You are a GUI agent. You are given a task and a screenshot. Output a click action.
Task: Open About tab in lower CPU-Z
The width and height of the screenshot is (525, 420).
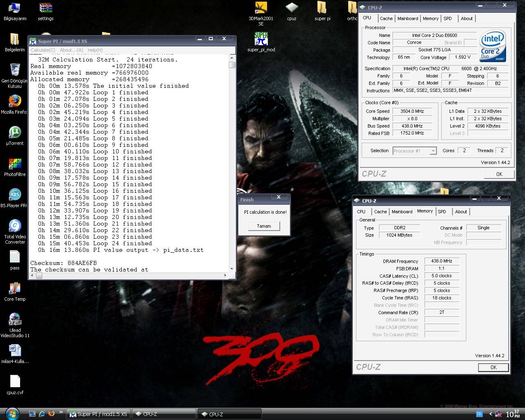point(461,212)
